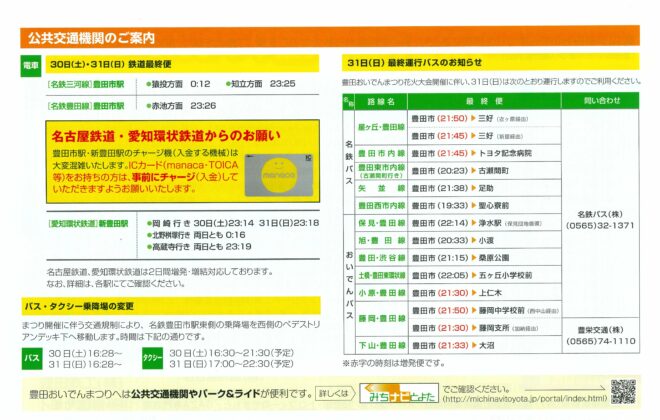Screen dimensions: 660x420
Task: Click the QR code
Action: click(623, 392)
